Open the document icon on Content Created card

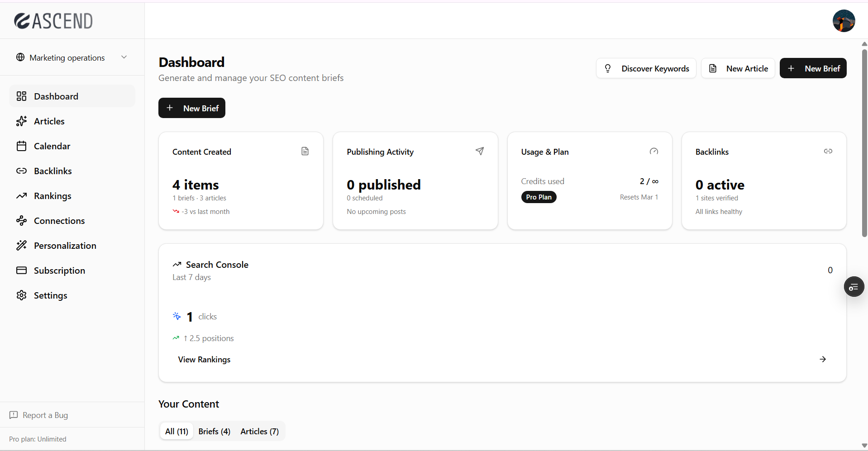coord(305,151)
